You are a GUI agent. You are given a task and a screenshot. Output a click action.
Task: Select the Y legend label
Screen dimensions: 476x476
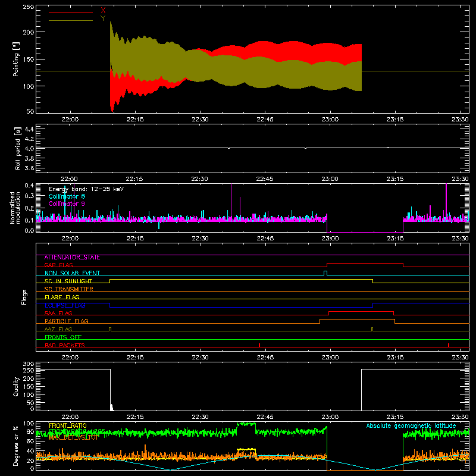(x=103, y=18)
